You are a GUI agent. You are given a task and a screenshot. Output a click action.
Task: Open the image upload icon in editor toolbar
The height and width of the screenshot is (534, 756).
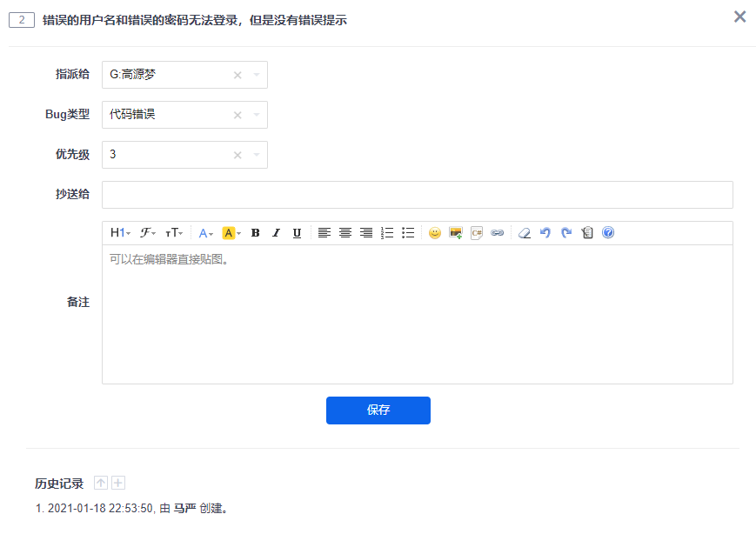point(455,232)
